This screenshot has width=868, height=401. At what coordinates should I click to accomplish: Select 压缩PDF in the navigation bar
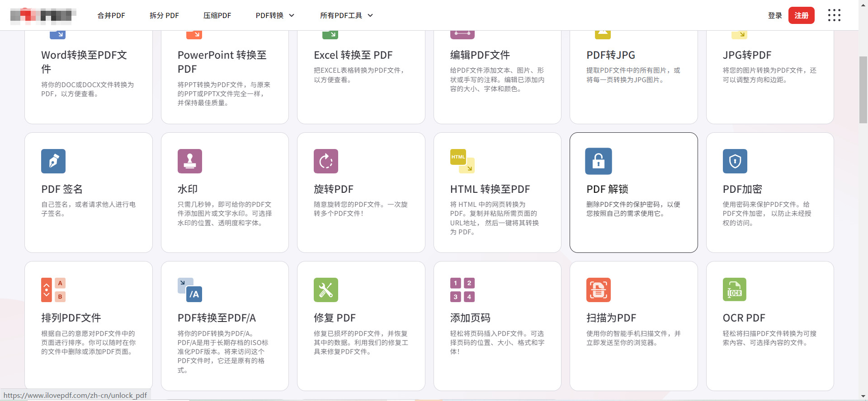(x=217, y=15)
